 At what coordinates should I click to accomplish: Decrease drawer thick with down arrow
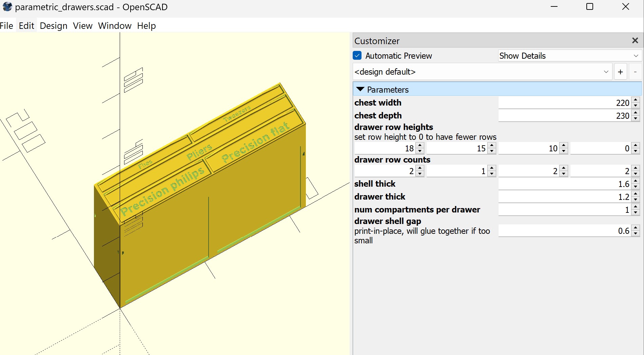pyautogui.click(x=636, y=200)
